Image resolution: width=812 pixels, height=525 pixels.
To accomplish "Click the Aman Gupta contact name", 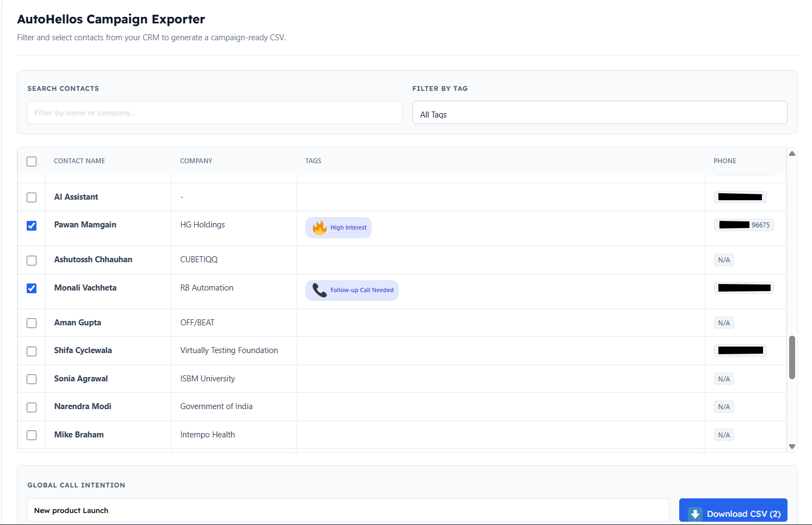I will pos(78,323).
